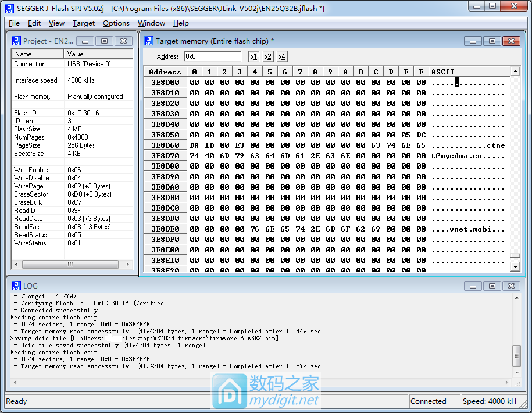Click the Address column header in memory table
532x413 pixels.
click(165, 72)
